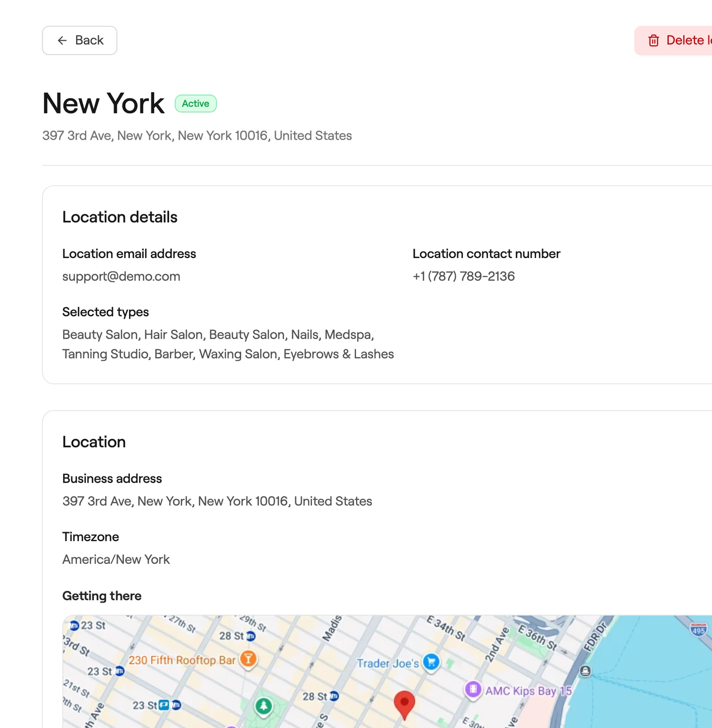Click the Getting there label
Screen dimensions: 712x728
[102, 596]
